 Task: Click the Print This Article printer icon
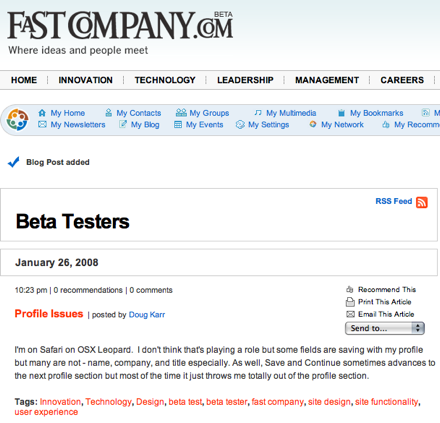pos(350,302)
